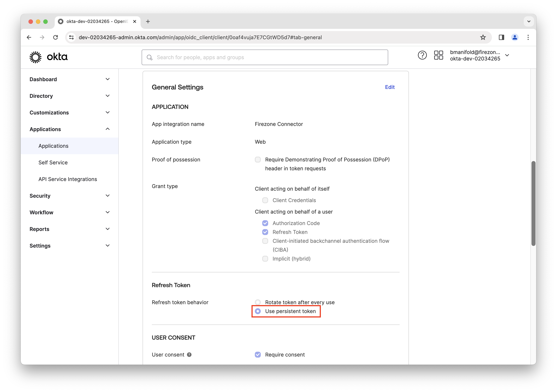Select Use persistent token radio button

pos(258,311)
